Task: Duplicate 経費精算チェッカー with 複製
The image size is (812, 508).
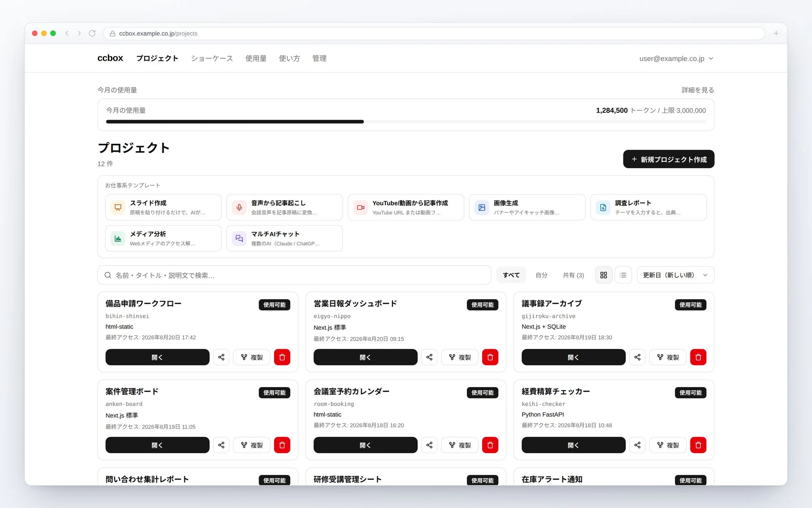Action: pos(668,445)
